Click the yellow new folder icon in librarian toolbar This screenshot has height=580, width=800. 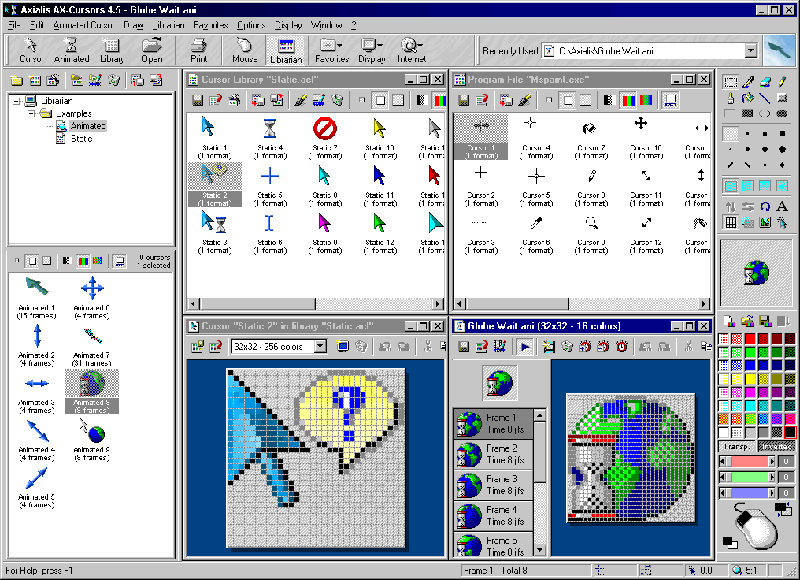pos(16,80)
